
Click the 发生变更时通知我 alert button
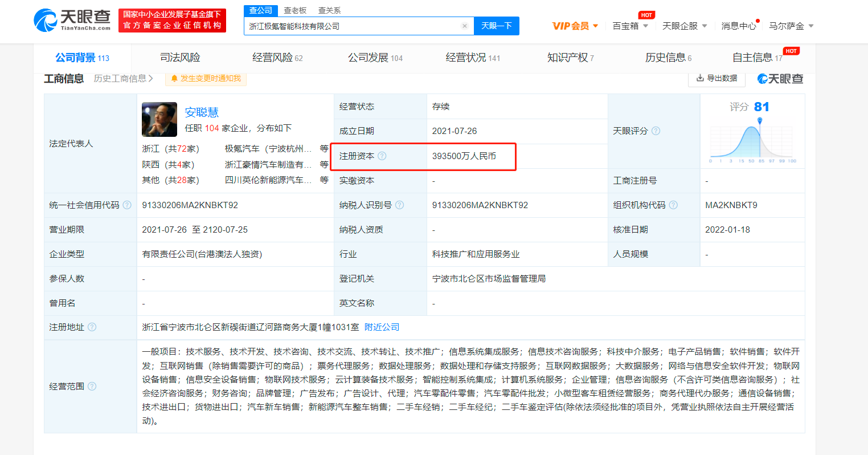[x=206, y=79]
